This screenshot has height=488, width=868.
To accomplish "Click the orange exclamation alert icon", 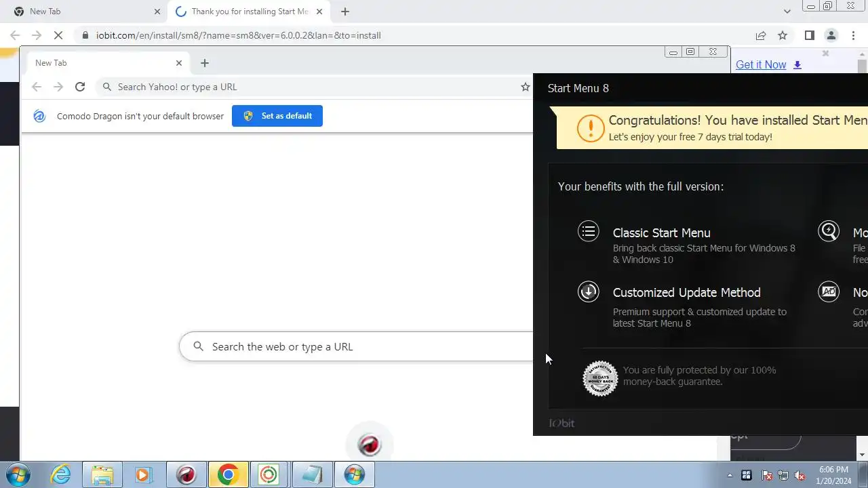I will click(x=591, y=128).
